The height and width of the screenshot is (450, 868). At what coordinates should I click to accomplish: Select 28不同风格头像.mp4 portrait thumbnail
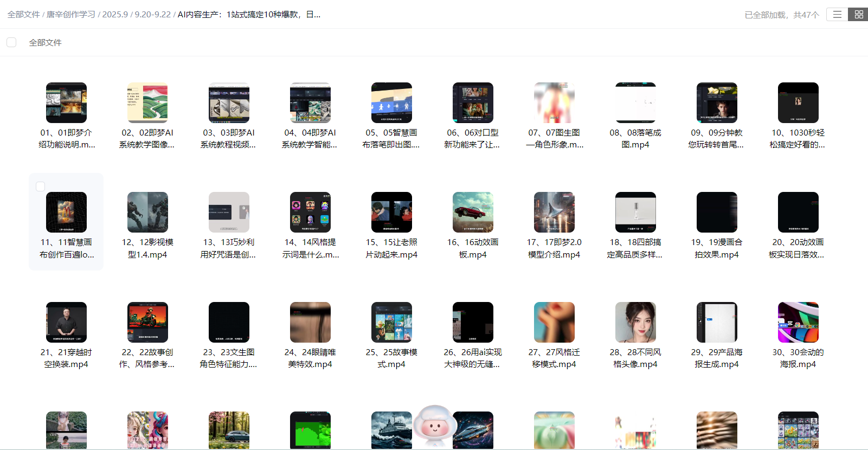coord(635,322)
